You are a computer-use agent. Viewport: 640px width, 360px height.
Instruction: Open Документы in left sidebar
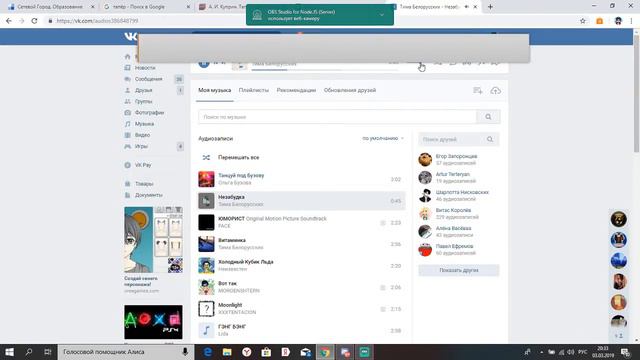coord(149,195)
